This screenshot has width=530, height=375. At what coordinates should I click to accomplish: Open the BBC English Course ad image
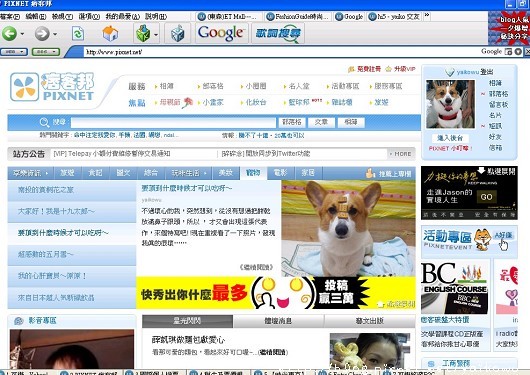(455, 288)
